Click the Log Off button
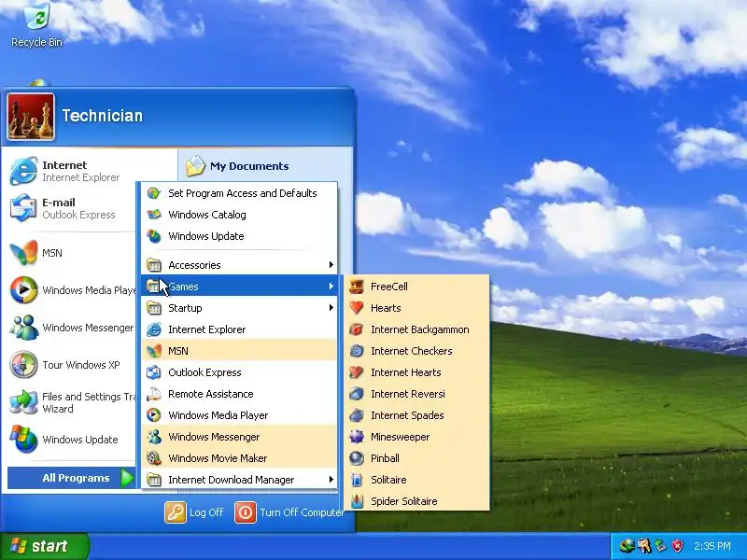Screen dimensions: 747x560 click(194, 512)
